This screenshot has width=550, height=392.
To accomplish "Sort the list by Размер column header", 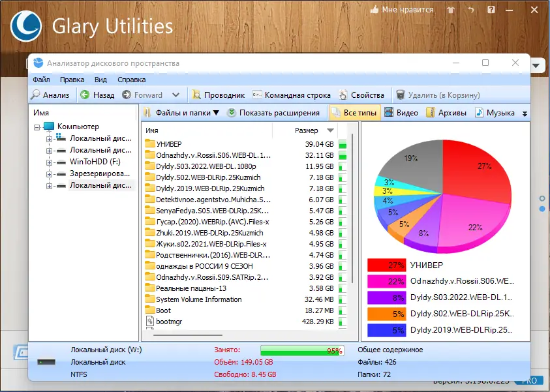I will point(307,130).
